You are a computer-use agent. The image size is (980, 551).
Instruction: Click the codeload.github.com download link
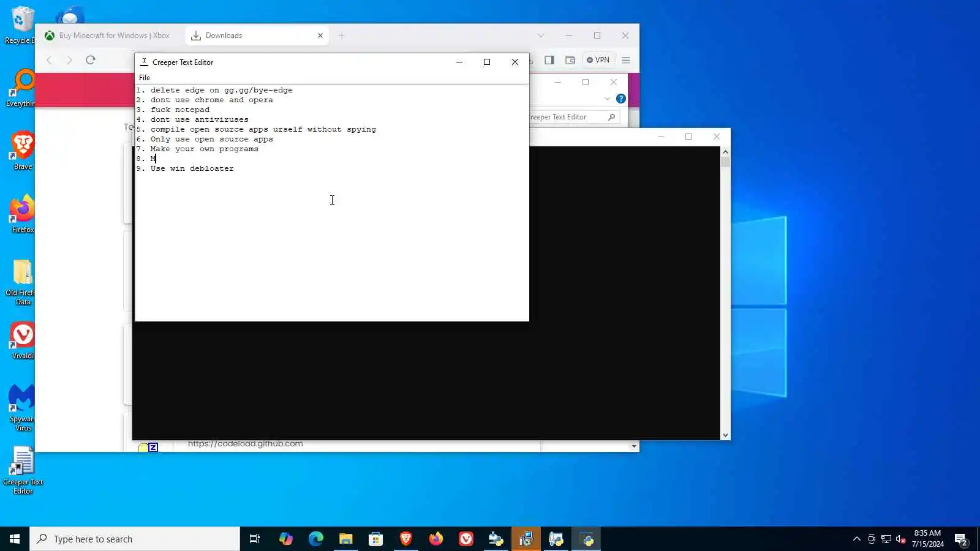click(245, 443)
